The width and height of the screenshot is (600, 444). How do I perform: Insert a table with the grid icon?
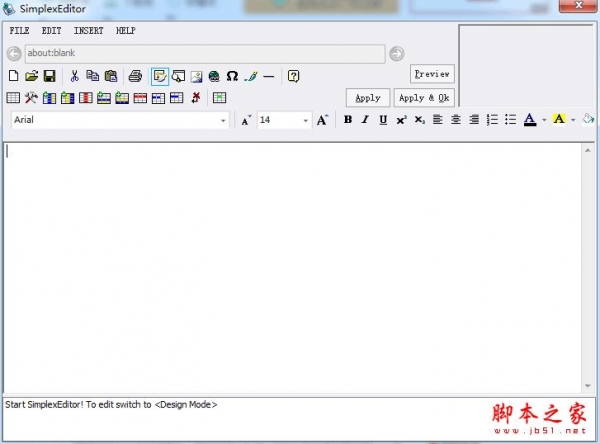pos(13,98)
